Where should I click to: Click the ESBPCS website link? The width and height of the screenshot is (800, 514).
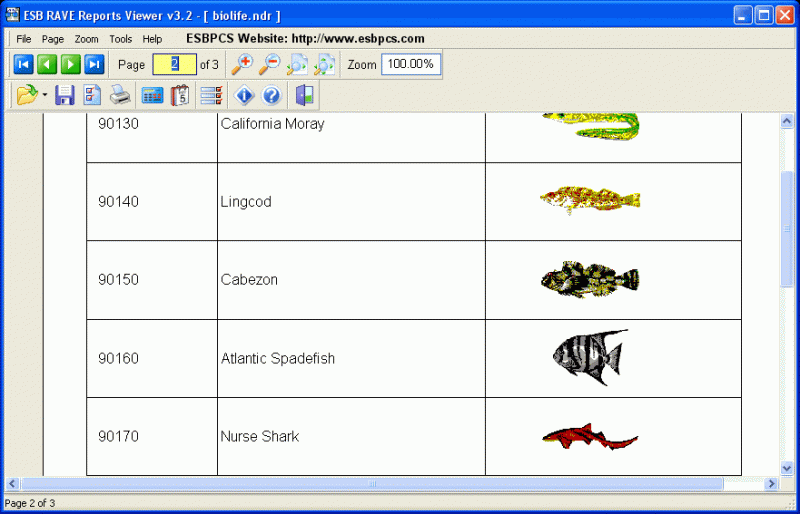click(305, 39)
